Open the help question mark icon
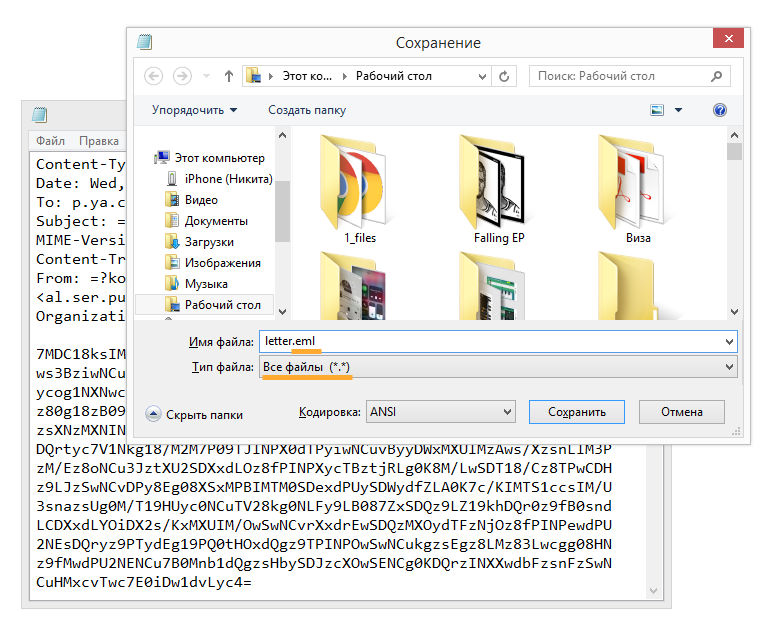The width and height of the screenshot is (771, 634). (720, 110)
